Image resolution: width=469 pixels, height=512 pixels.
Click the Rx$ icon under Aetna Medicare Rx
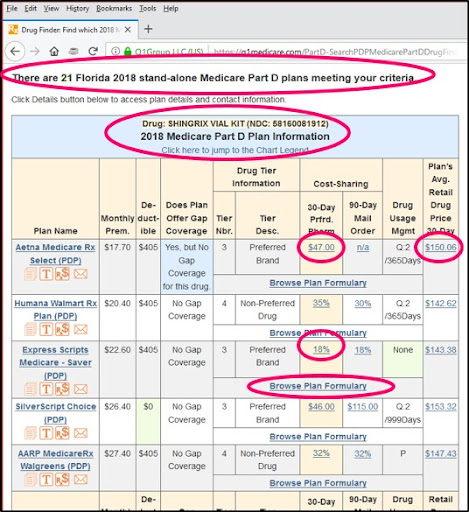(x=62, y=274)
